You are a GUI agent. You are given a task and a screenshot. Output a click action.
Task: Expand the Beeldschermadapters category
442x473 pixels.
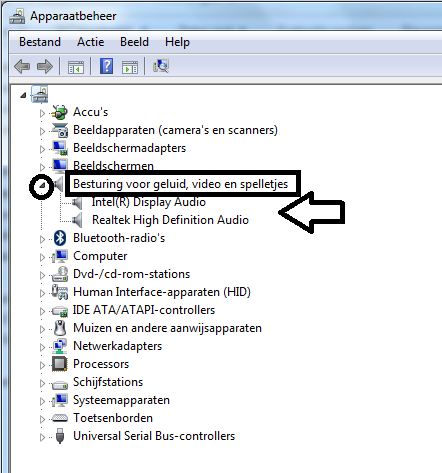[42, 149]
